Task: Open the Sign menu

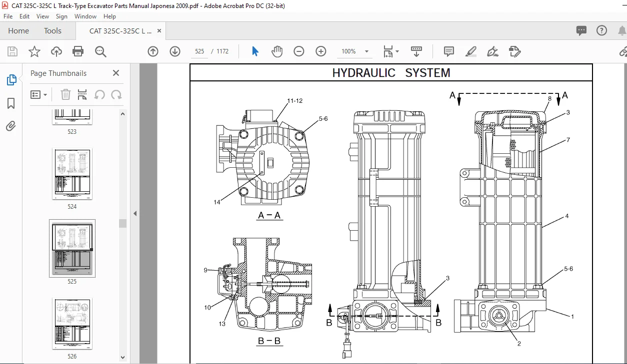Action: (61, 16)
